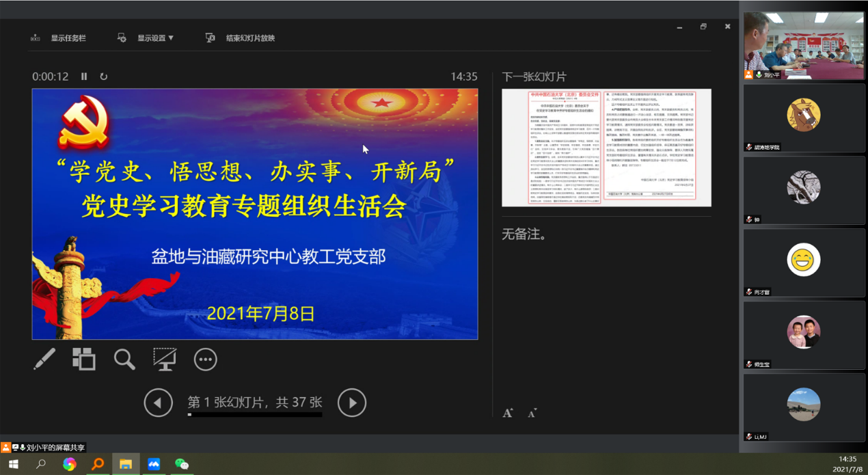Pause the presentation timer

pos(84,77)
